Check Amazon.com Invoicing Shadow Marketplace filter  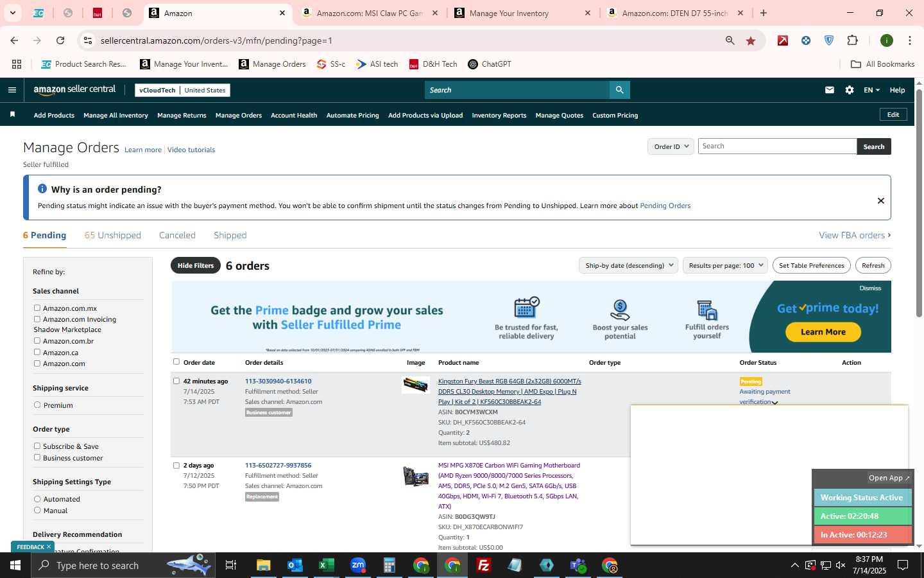click(37, 319)
